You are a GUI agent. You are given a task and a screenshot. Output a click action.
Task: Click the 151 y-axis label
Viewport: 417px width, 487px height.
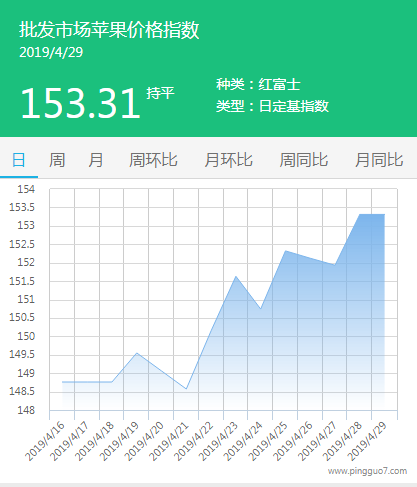[26, 299]
